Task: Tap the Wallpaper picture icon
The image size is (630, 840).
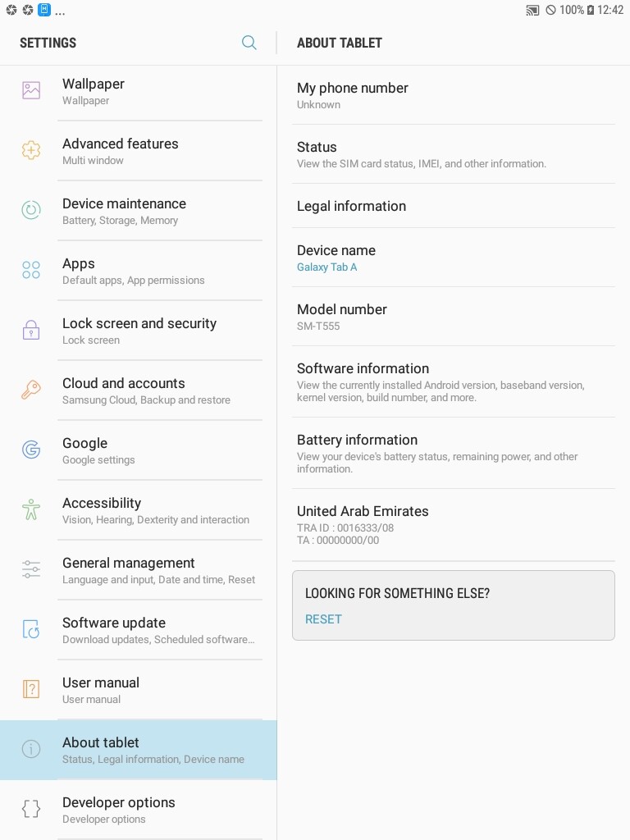Action: tap(31, 90)
